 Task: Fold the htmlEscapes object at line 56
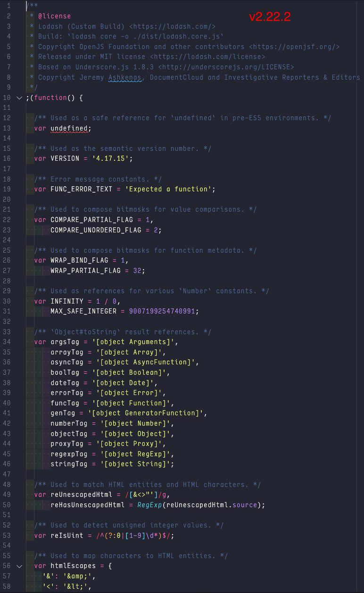tap(19, 566)
